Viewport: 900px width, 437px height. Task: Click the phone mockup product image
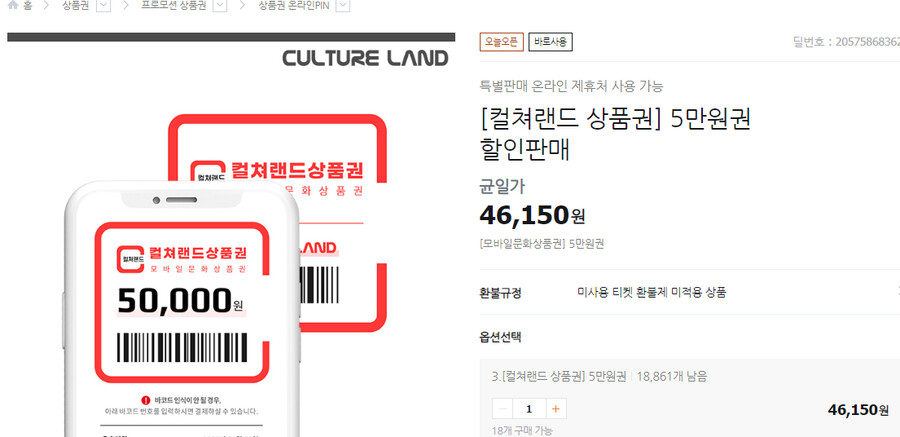(181, 310)
